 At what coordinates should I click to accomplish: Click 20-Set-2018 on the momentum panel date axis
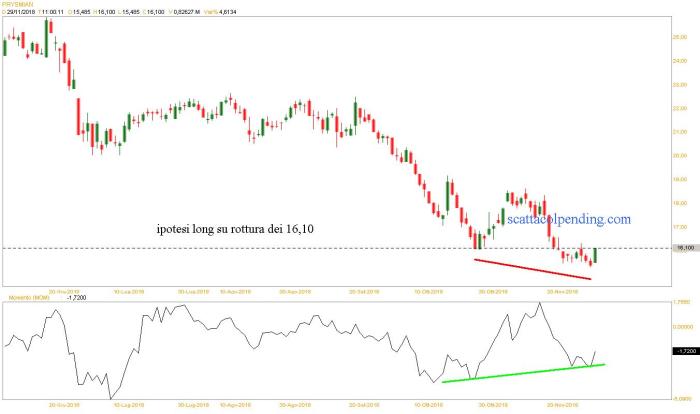tap(364, 405)
